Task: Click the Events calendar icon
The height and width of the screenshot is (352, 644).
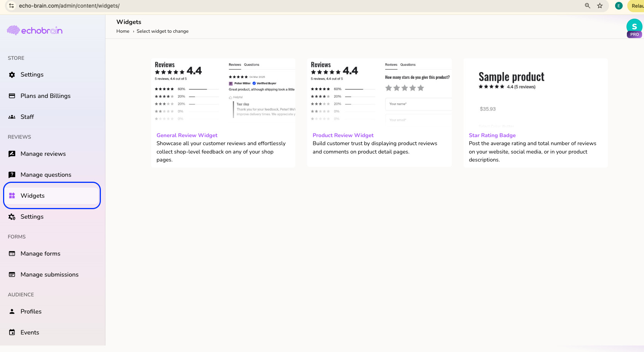Action: tap(12, 333)
